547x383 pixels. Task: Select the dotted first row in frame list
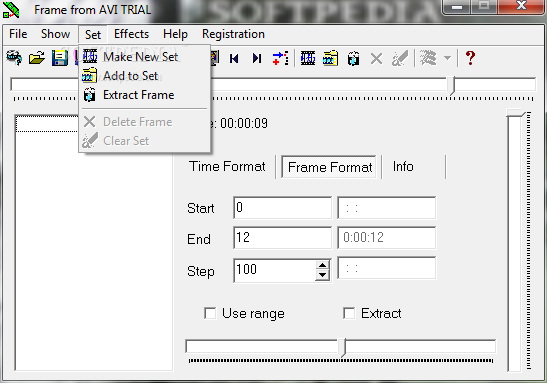click(47, 123)
